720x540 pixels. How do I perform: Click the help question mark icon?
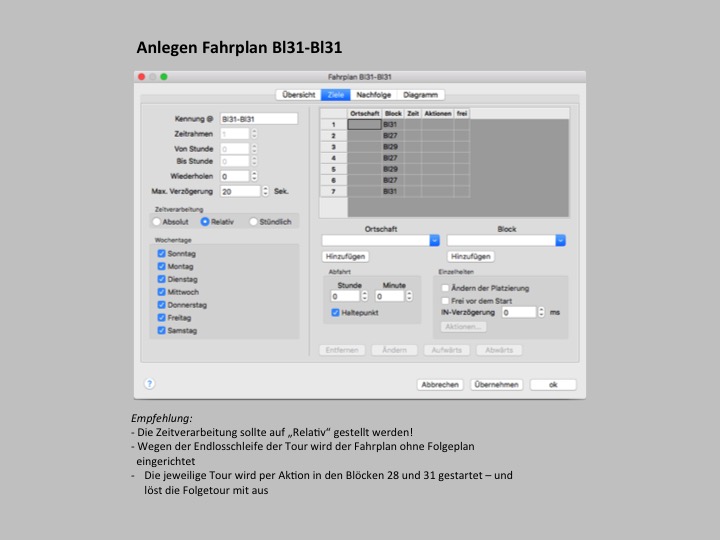pos(150,383)
